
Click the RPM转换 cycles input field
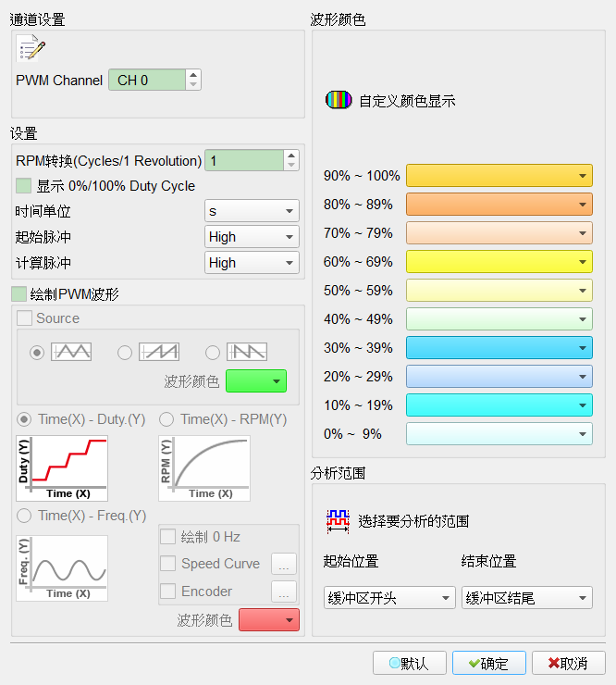(x=244, y=161)
